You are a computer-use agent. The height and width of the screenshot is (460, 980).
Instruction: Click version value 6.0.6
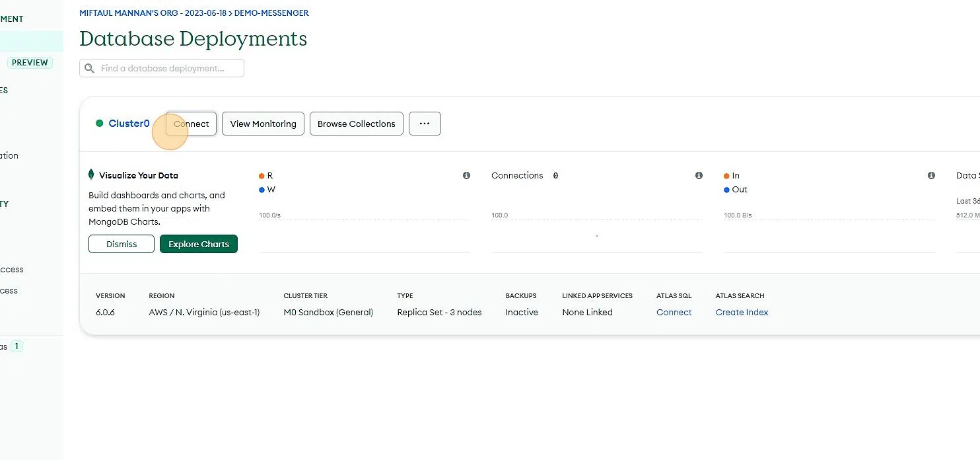(105, 312)
